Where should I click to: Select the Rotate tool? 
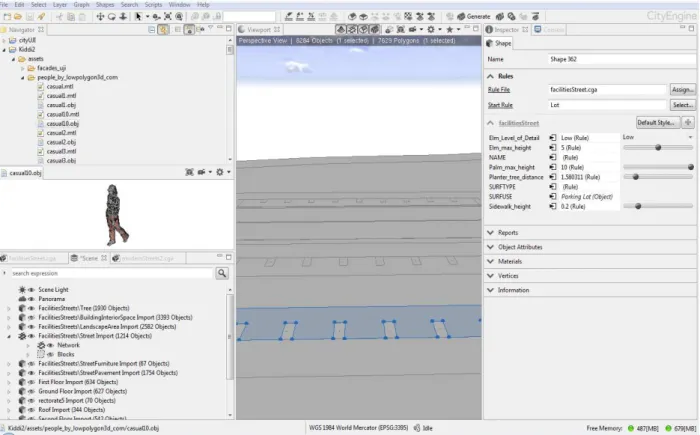coord(112,17)
